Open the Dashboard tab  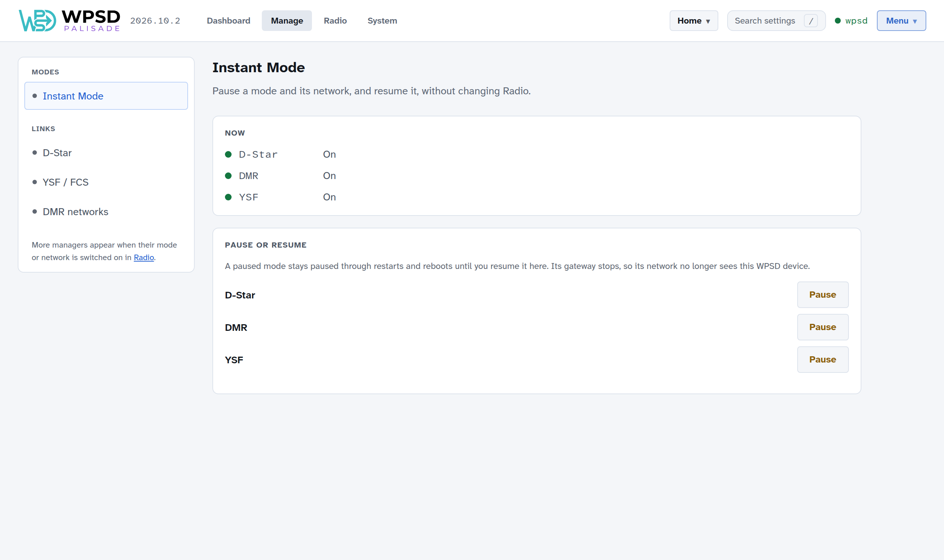tap(229, 21)
